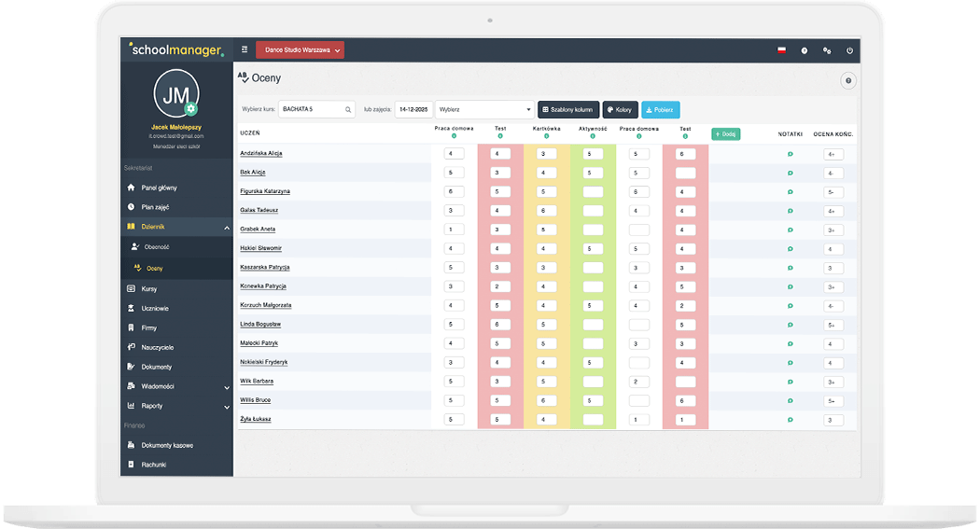Open the Kolory color settings button
The width and height of the screenshot is (980, 529).
(x=620, y=109)
